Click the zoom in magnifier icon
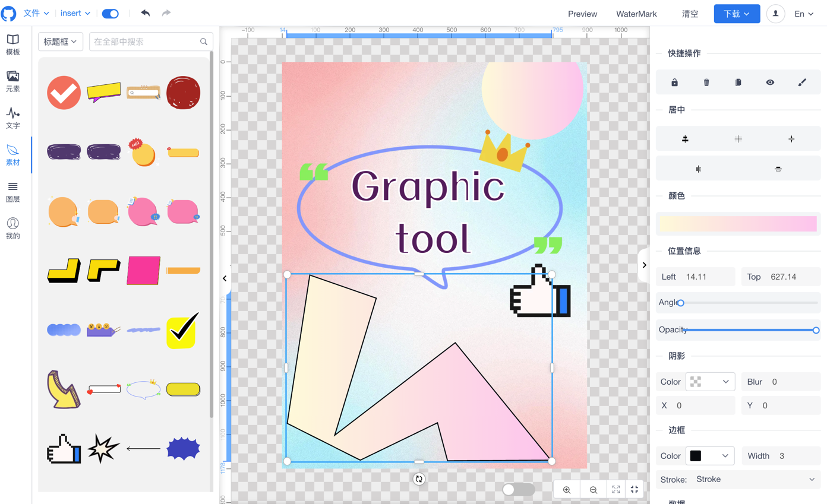This screenshot has width=827, height=504. click(x=567, y=490)
